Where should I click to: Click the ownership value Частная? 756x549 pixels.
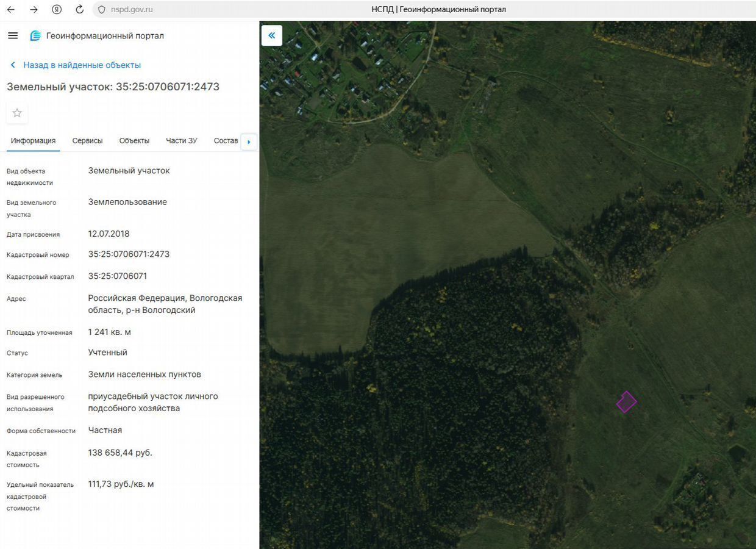[105, 430]
